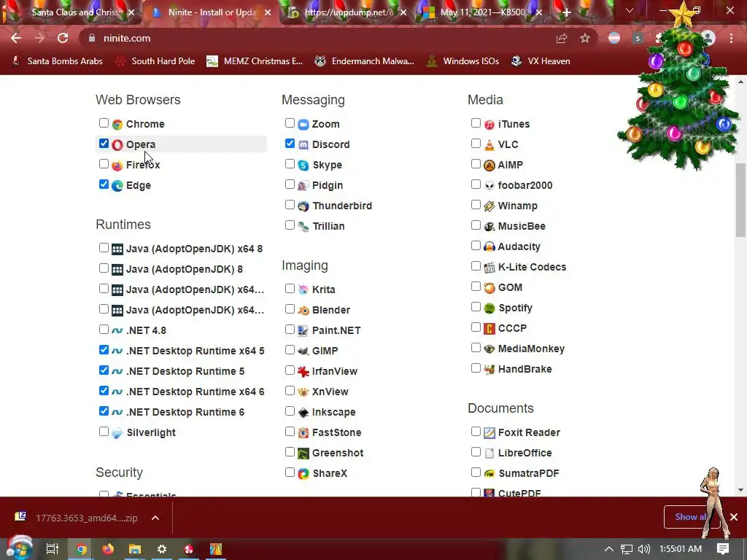
Task: Click the Zoom app icon
Action: (303, 124)
